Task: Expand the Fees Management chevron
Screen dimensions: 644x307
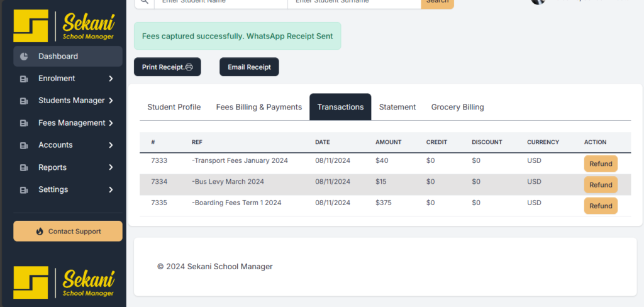Action: point(111,123)
